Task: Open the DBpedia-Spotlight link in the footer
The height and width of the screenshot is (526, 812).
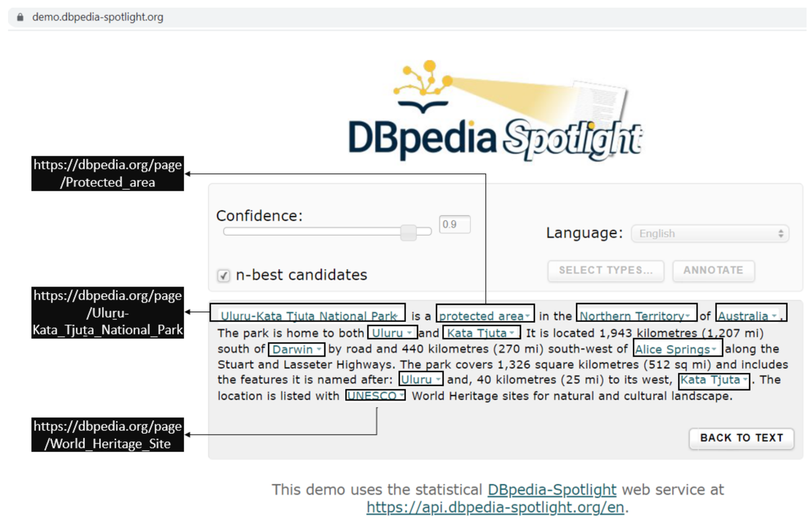Action: click(552, 490)
